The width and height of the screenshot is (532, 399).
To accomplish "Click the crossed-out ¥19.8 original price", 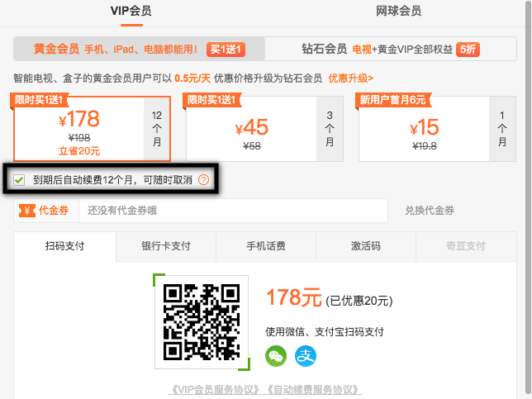I will tap(425, 146).
